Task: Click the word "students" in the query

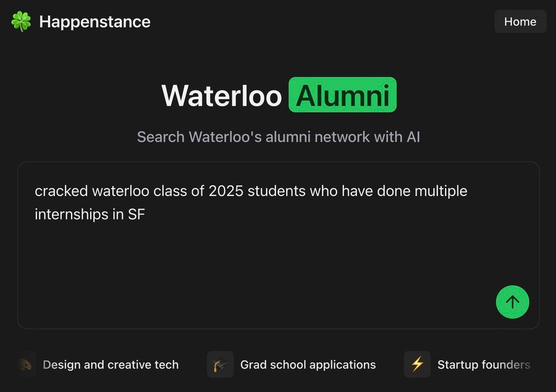Action: (275, 191)
